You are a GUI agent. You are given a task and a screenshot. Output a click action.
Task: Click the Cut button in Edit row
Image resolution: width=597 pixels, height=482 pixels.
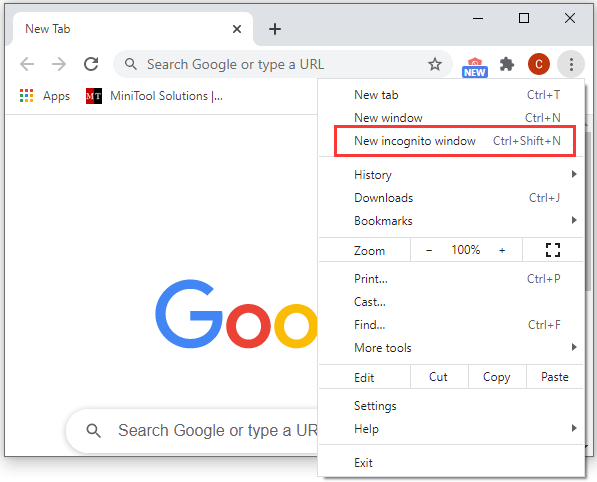(439, 377)
